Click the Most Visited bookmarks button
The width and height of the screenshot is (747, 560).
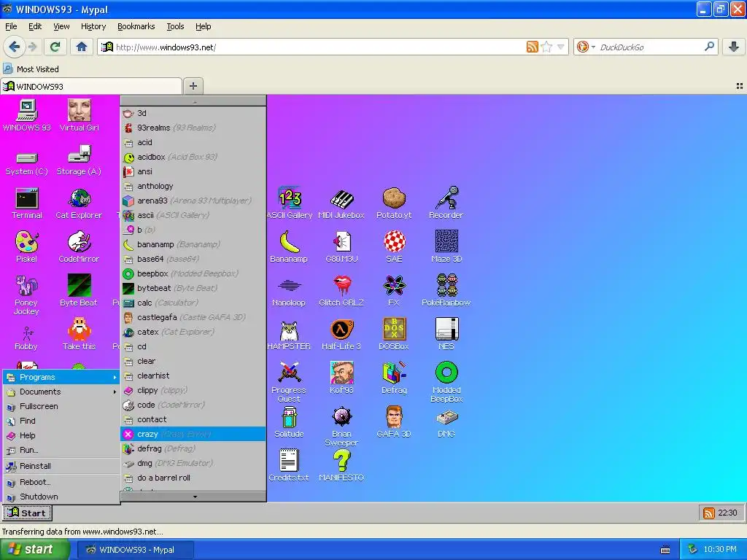coord(31,69)
